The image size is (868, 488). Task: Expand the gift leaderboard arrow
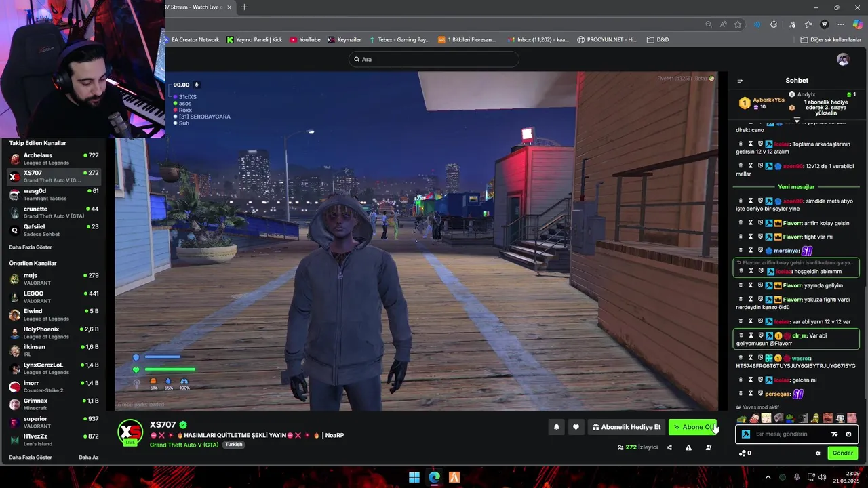(797, 119)
